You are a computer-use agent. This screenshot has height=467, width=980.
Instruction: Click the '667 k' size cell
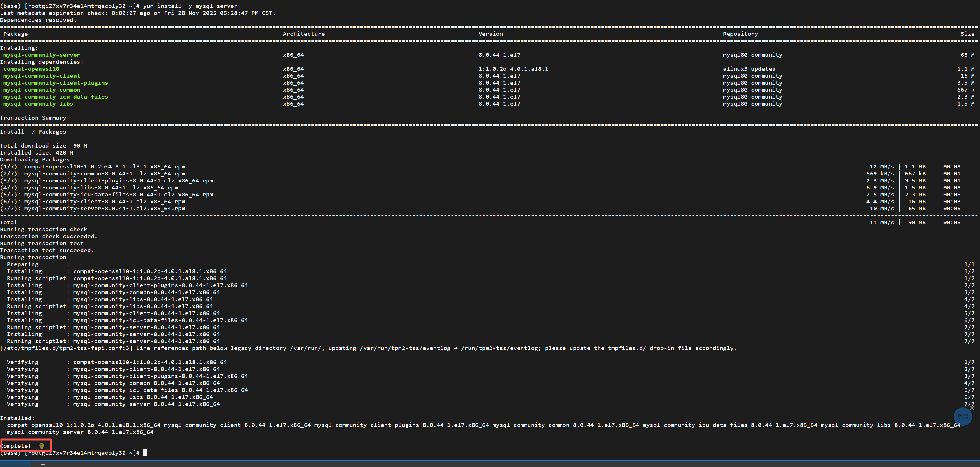tap(966, 90)
